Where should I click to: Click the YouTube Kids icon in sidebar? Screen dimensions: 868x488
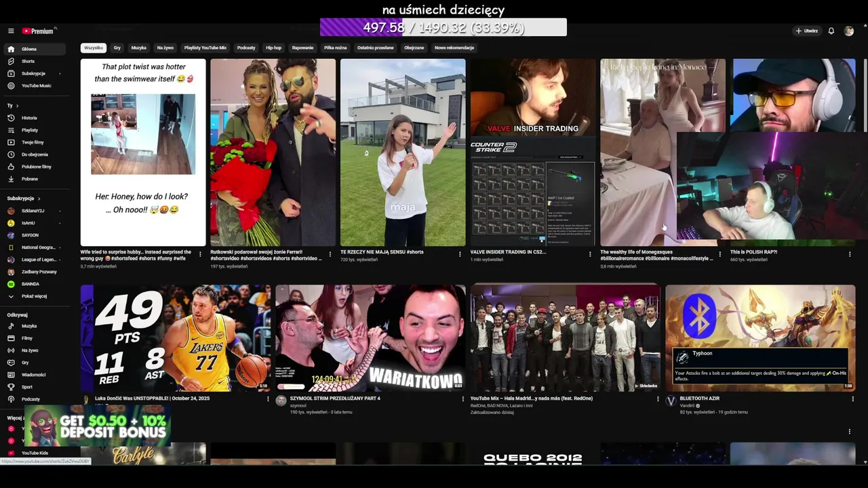[x=11, y=453]
